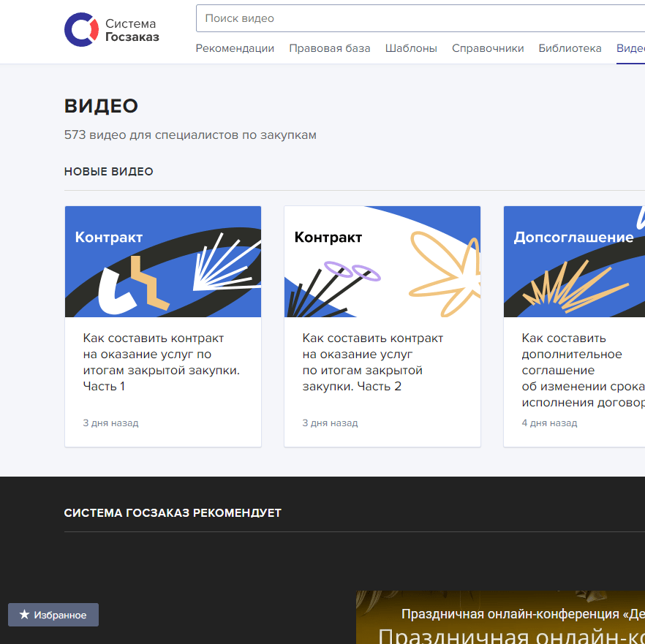Open the Рекомендации menu section
This screenshot has width=645, height=644.
click(235, 48)
